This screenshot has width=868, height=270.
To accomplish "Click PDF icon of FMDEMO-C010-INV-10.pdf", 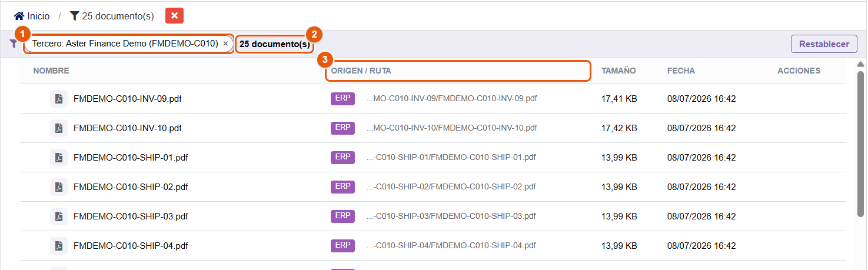I will coord(59,128).
